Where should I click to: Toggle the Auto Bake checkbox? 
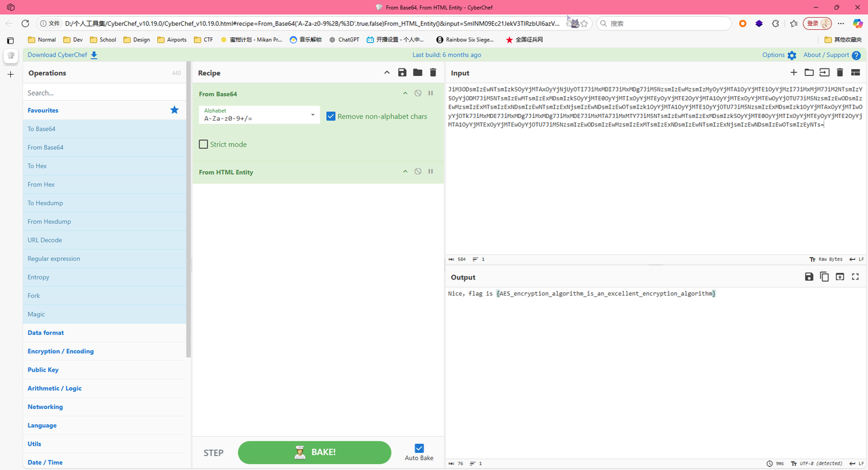(419, 448)
